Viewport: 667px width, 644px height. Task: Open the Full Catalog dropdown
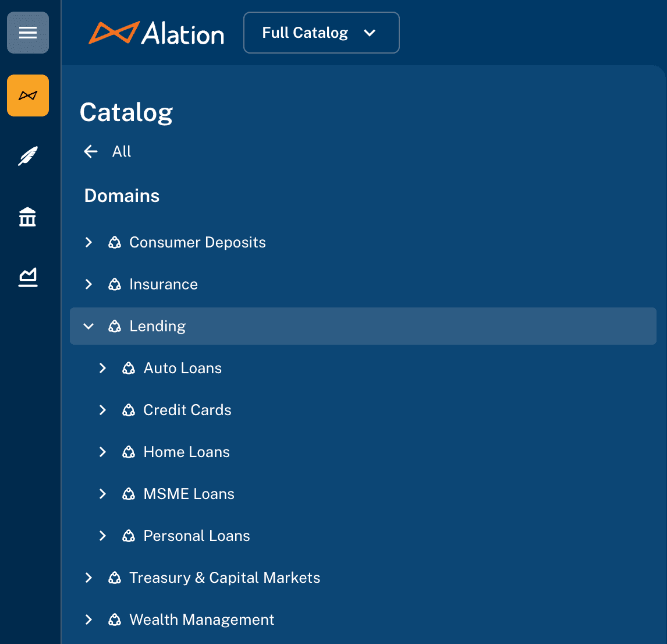[x=321, y=33]
